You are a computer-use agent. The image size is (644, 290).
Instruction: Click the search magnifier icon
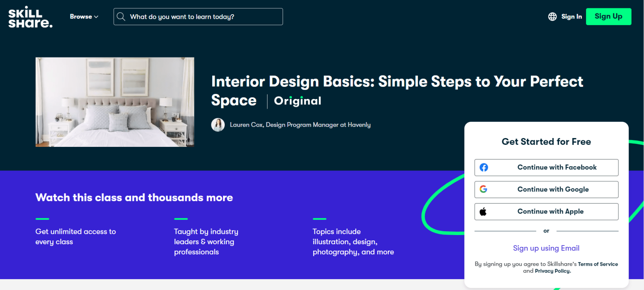tap(121, 16)
